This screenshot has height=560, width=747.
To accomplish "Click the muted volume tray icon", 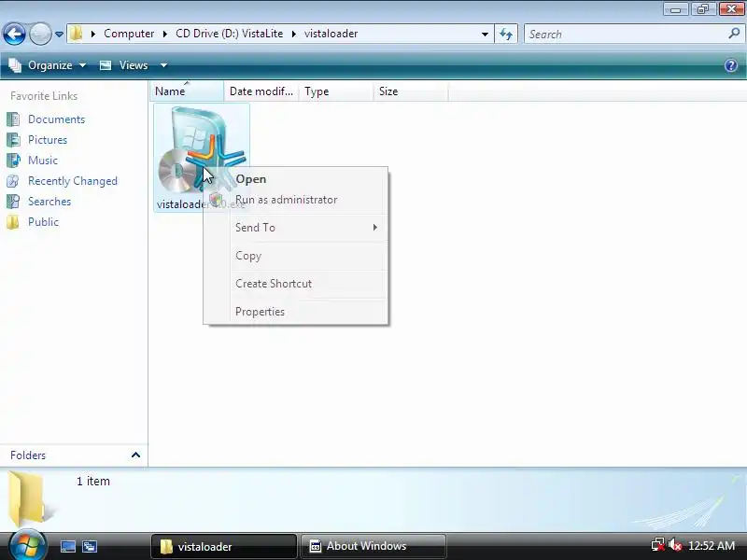I will (x=674, y=545).
